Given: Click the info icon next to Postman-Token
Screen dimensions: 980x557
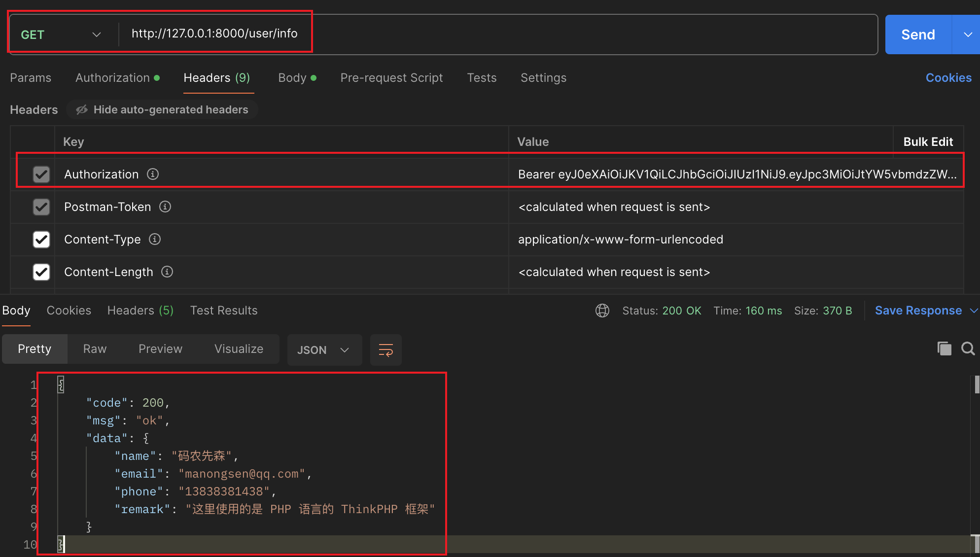Looking at the screenshot, I should (x=165, y=207).
